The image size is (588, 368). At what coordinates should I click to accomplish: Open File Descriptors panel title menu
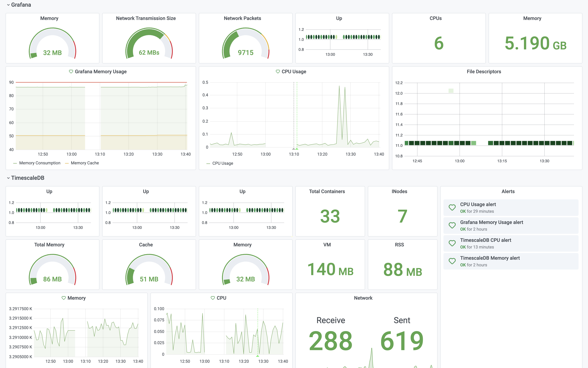[484, 71]
